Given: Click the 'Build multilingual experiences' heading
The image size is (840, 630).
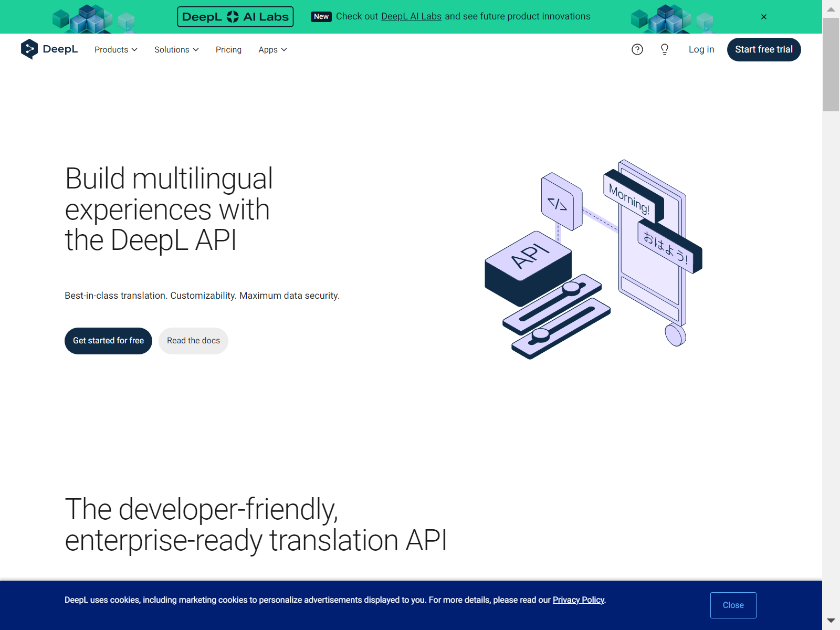Looking at the screenshot, I should (169, 209).
